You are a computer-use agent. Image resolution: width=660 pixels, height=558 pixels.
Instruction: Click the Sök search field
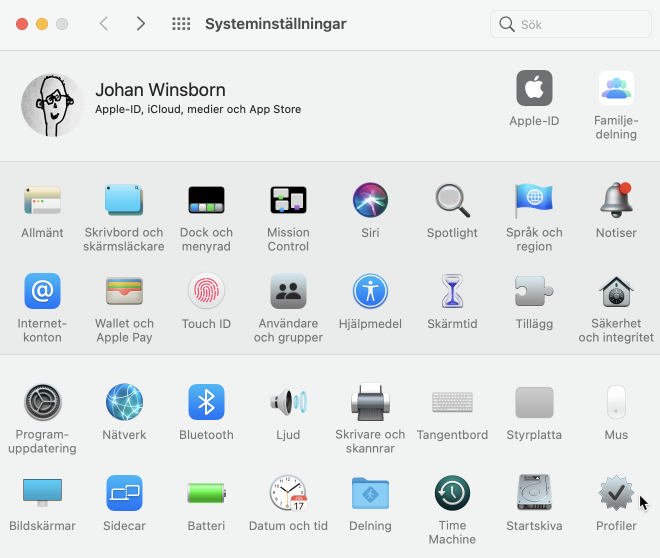coord(571,24)
